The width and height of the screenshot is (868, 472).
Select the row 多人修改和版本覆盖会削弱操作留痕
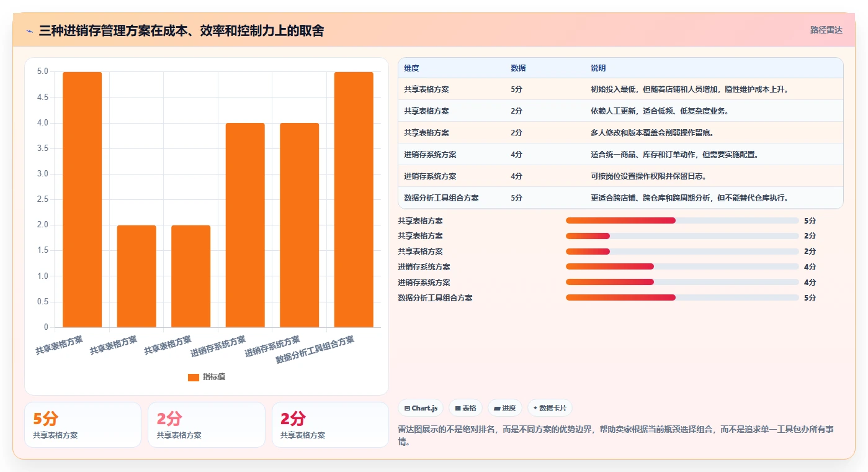point(620,133)
